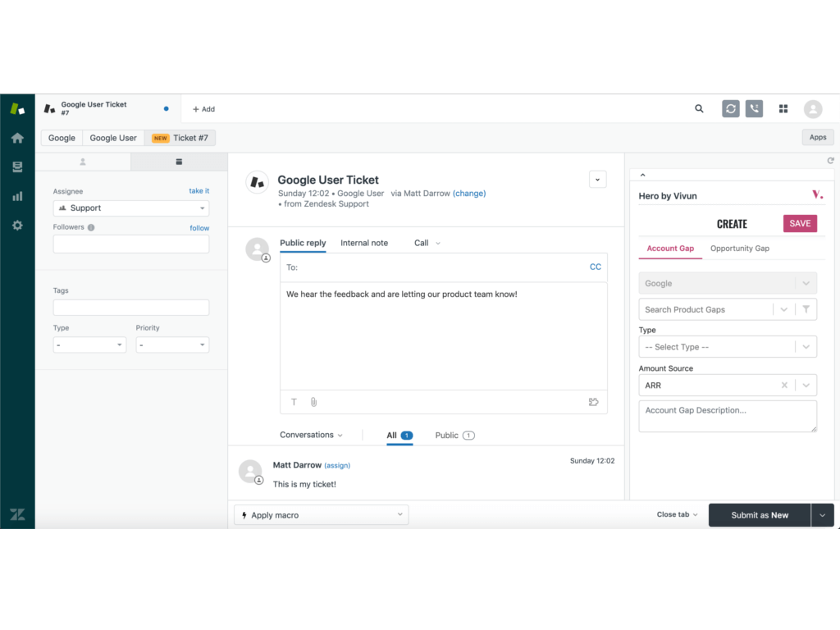Open Reporting bar chart icon
Screen dimensions: 840x630
point(17,196)
